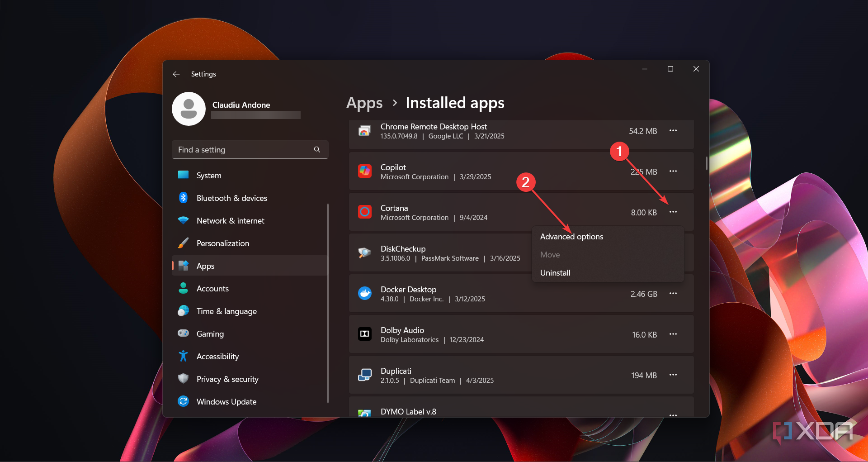Click the Docker Desktop 2.46 GB size
The width and height of the screenshot is (868, 462).
pyautogui.click(x=644, y=294)
